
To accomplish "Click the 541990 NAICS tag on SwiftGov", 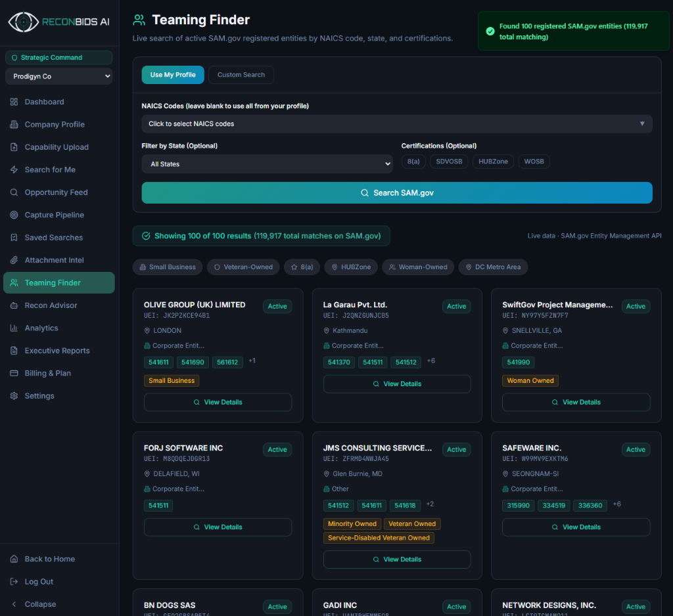I will (x=518, y=363).
